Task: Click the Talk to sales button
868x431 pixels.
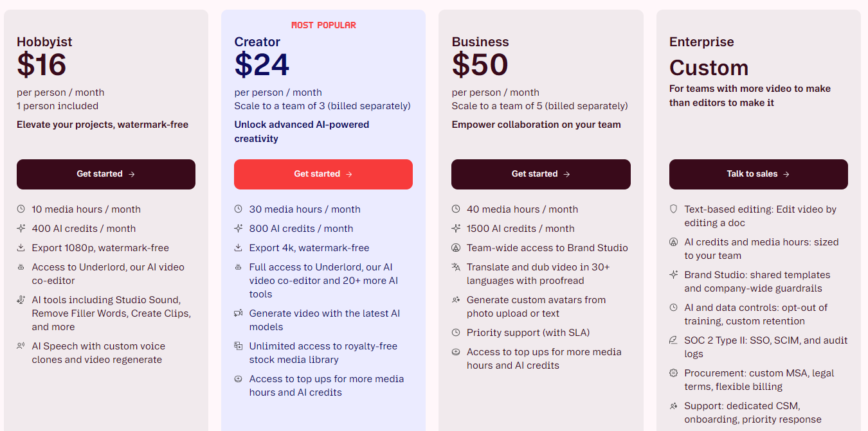Action: 759,174
